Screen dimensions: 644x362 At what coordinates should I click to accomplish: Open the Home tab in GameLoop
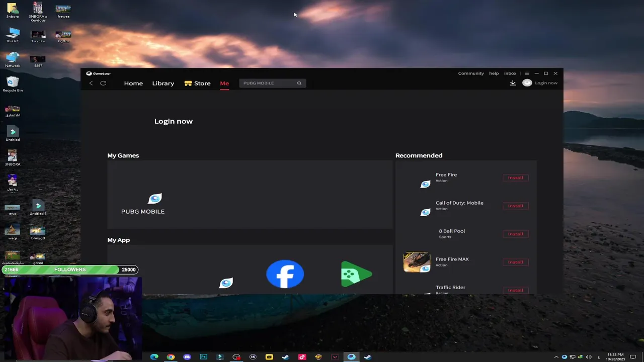[x=133, y=83]
